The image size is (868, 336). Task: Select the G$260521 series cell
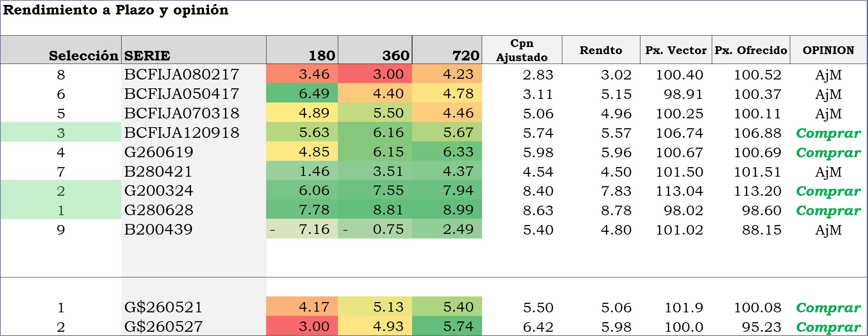tap(163, 307)
